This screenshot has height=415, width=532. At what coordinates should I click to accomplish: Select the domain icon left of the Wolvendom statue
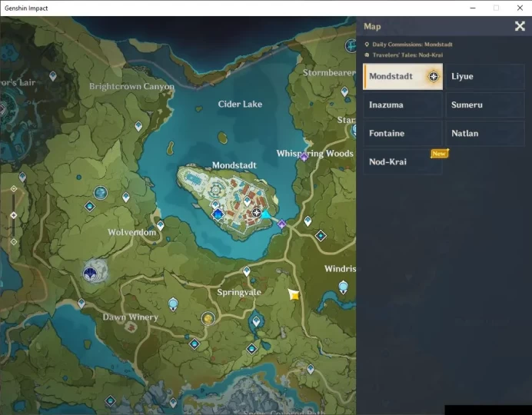click(90, 206)
